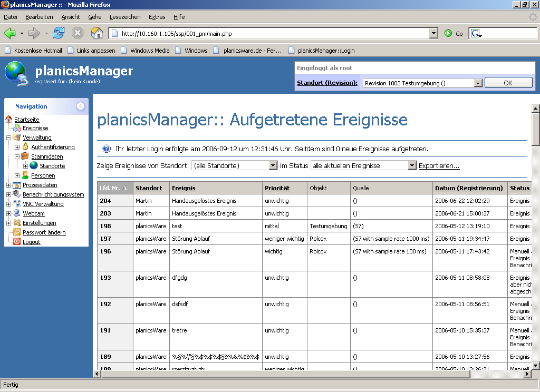Sort by Datum (Registrierung) column header
540x392 pixels.
(469, 188)
